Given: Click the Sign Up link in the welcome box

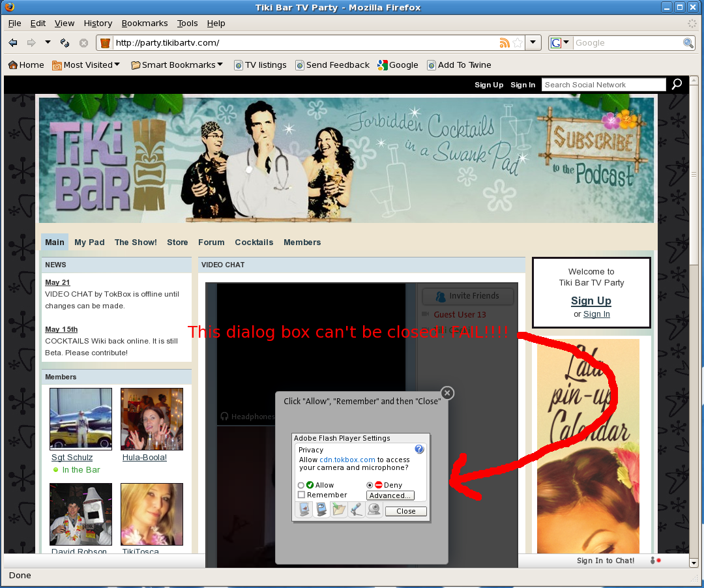Looking at the screenshot, I should tap(591, 301).
